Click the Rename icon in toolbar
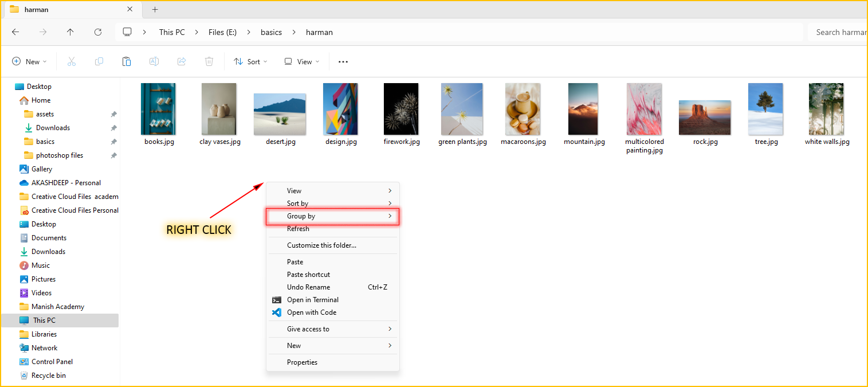The width and height of the screenshot is (868, 387). coord(154,62)
